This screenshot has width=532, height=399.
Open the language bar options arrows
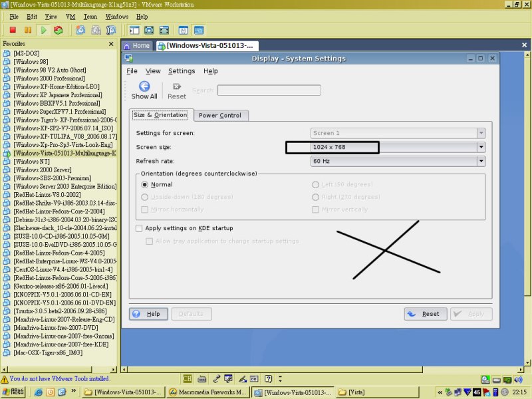pyautogui.click(x=280, y=378)
